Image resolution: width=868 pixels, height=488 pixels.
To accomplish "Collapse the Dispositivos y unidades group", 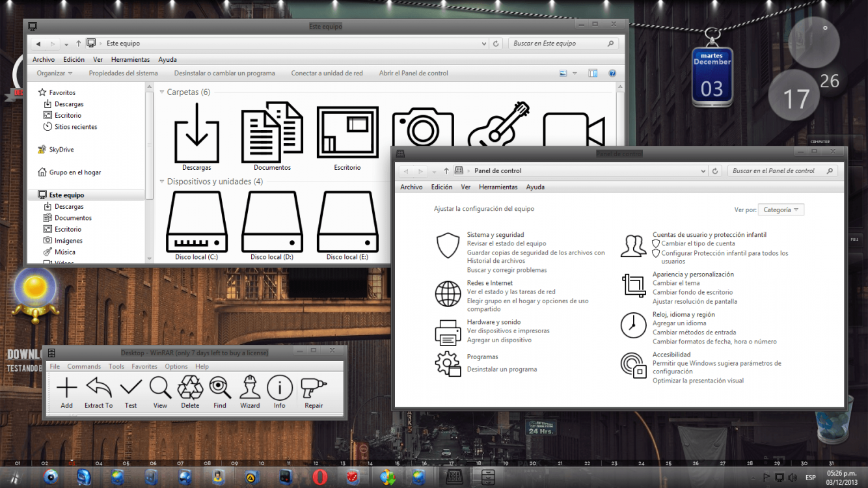I will 162,182.
